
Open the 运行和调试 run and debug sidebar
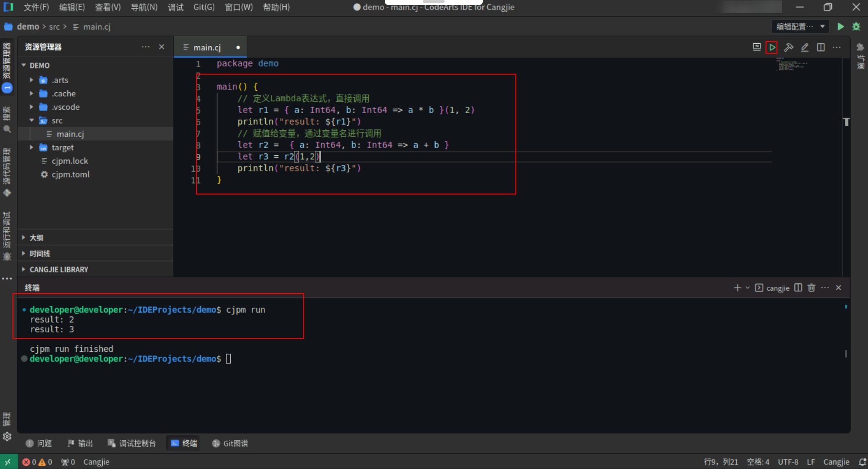pyautogui.click(x=7, y=236)
